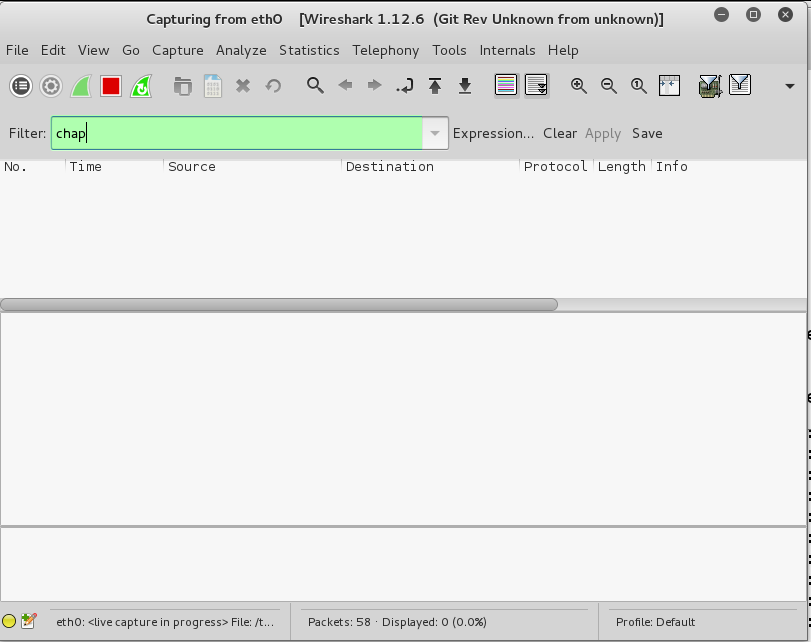Toggle auto scroll during live capture

tap(536, 85)
